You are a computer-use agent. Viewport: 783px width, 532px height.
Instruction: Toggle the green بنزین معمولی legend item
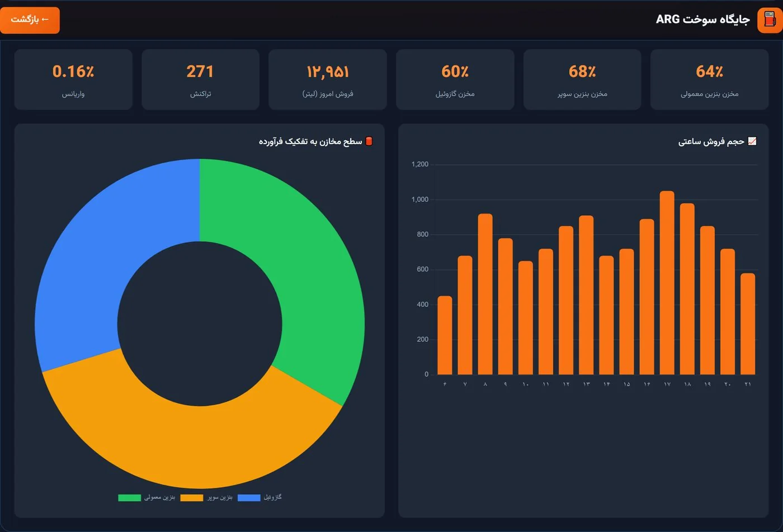coord(147,497)
